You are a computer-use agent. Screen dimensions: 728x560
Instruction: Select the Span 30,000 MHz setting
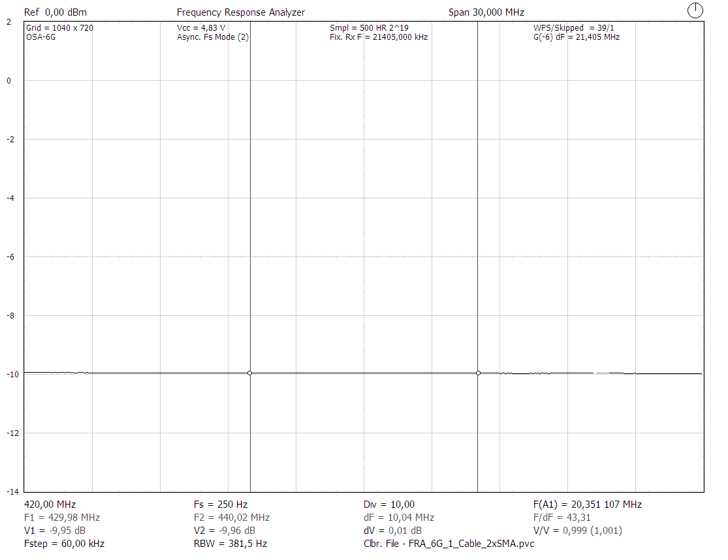point(486,12)
